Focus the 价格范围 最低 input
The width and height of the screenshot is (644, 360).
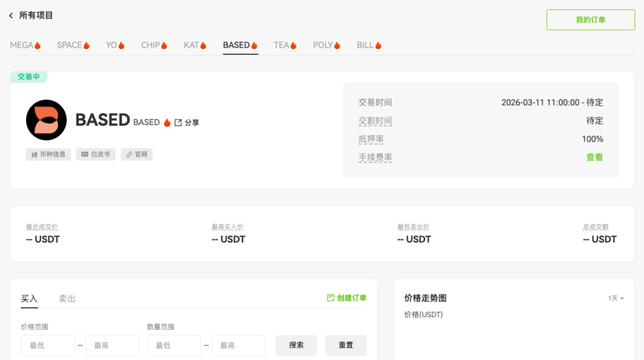coord(48,345)
